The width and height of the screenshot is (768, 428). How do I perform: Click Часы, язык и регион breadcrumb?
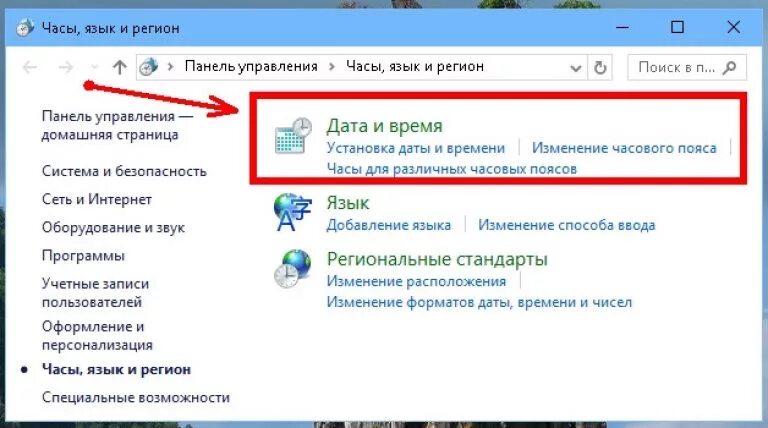tap(415, 66)
